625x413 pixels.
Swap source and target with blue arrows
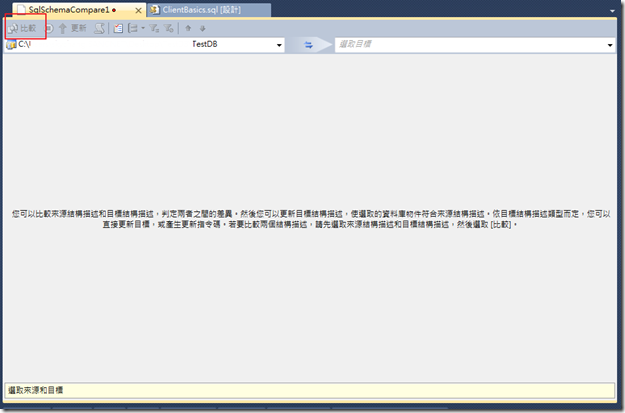309,45
